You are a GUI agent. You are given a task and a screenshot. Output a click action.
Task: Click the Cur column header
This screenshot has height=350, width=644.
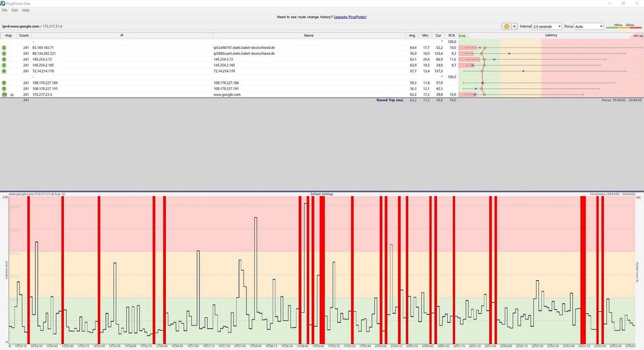(x=438, y=35)
